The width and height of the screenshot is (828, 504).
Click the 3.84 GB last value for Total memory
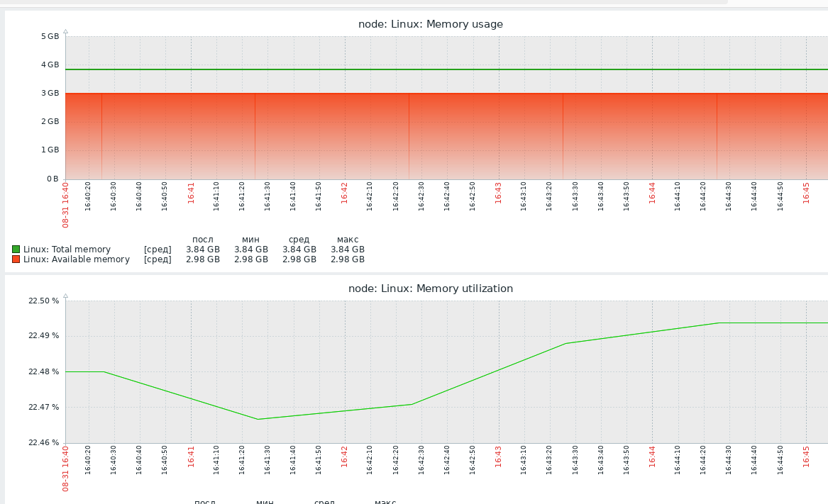point(203,250)
